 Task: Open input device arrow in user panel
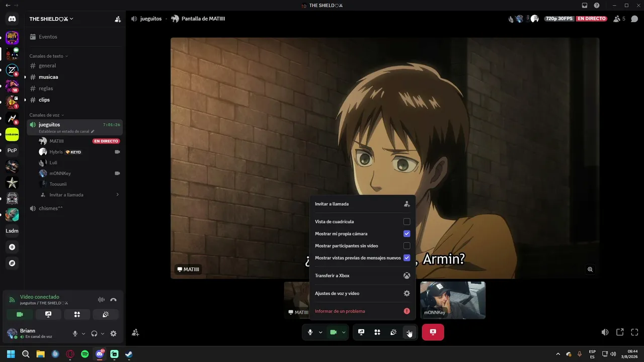pyautogui.click(x=84, y=333)
